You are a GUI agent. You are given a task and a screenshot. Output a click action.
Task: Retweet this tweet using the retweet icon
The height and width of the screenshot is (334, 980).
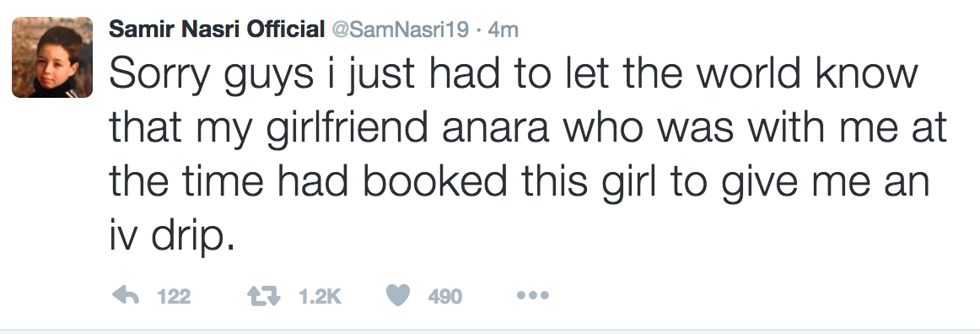pos(266,296)
